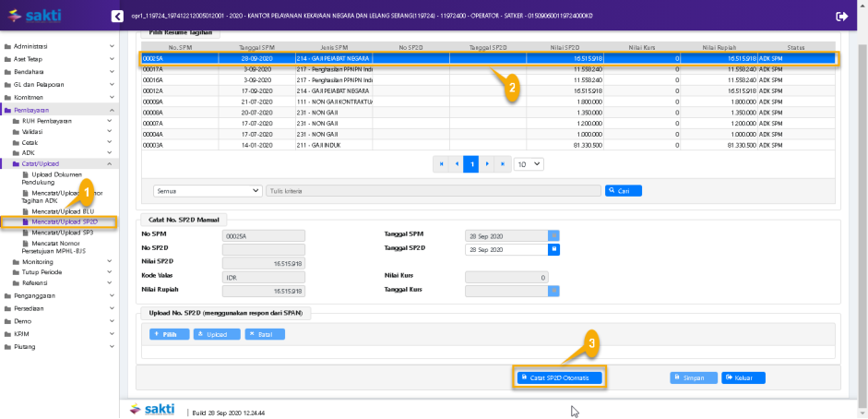Open calendar picker for Tanggal SP2D

tap(553, 249)
